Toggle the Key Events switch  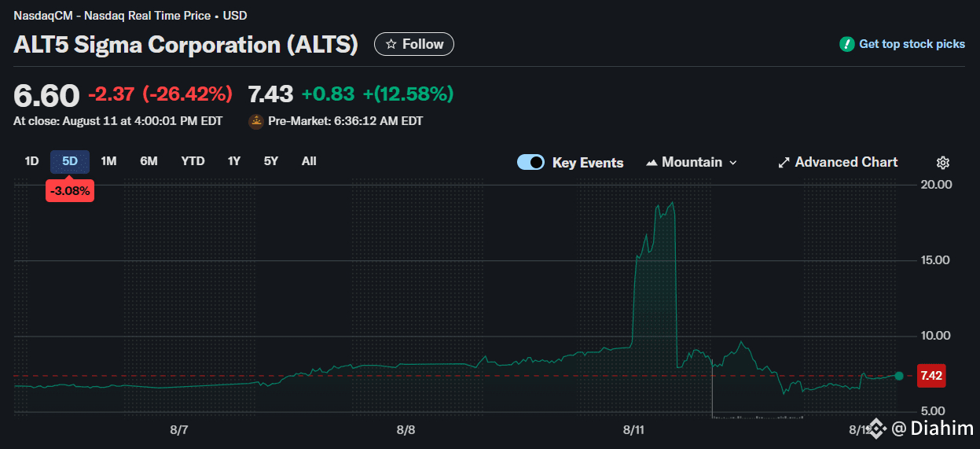(530, 163)
